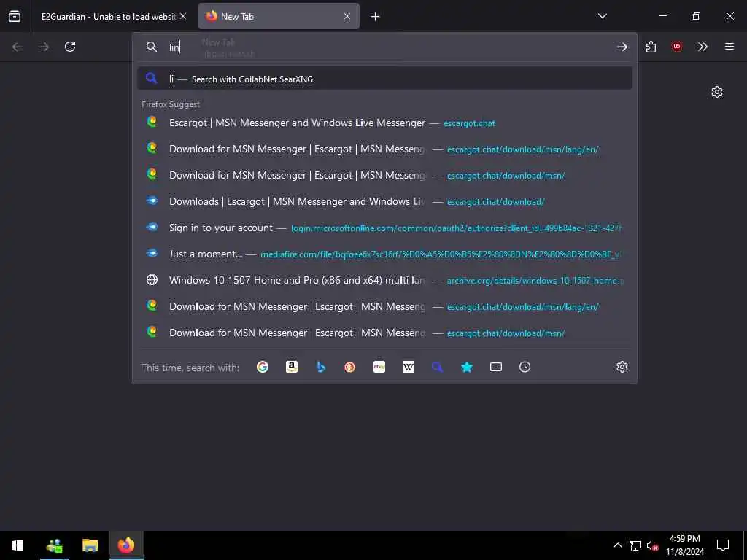This screenshot has height=560, width=747.
Task: Open new tab page personalize gear
Action: [x=717, y=92]
